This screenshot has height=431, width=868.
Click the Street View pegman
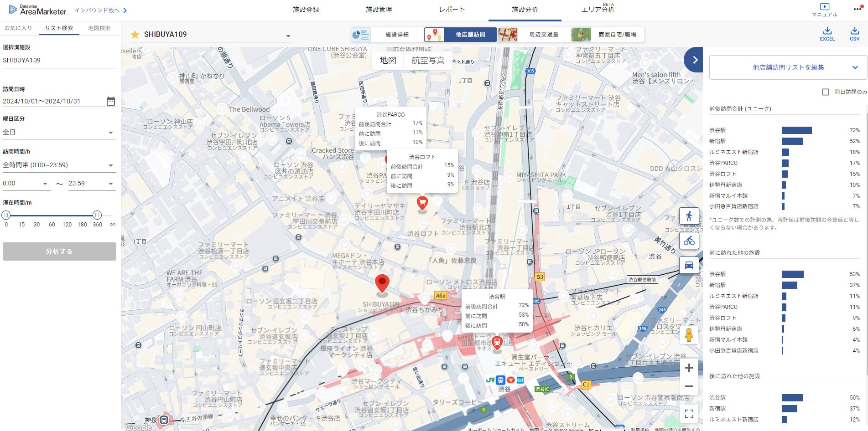(689, 335)
